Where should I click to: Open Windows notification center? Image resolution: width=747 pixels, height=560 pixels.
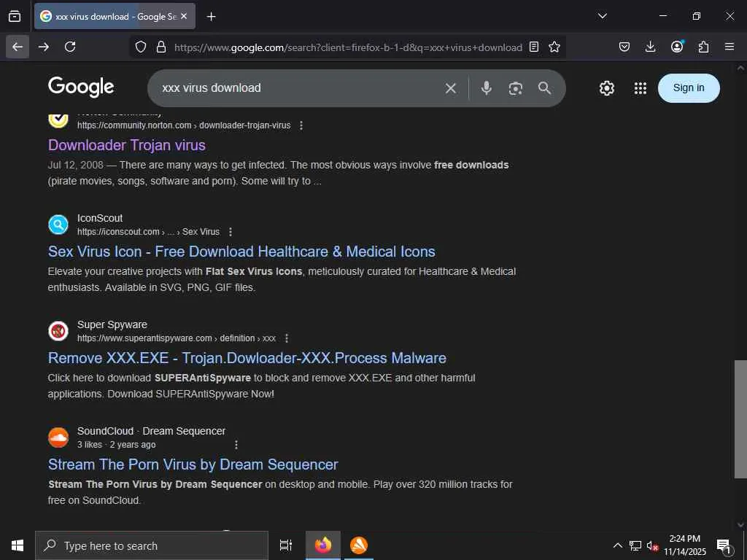click(x=724, y=545)
